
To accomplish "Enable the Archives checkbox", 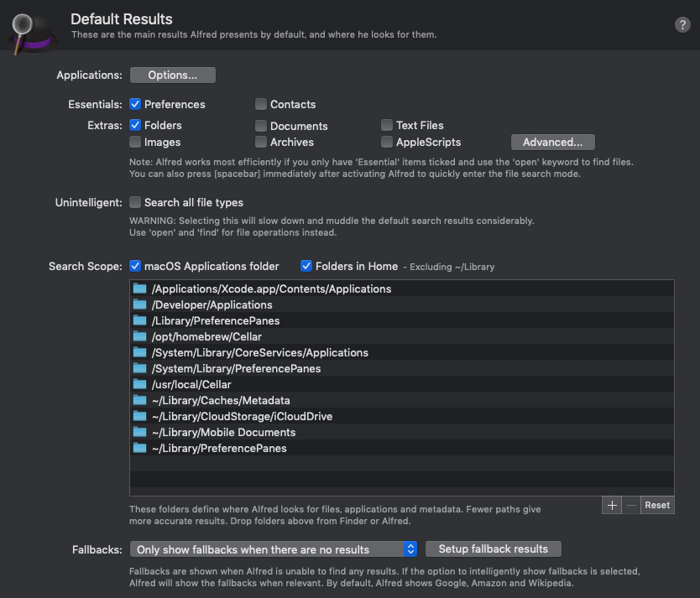I will point(261,142).
